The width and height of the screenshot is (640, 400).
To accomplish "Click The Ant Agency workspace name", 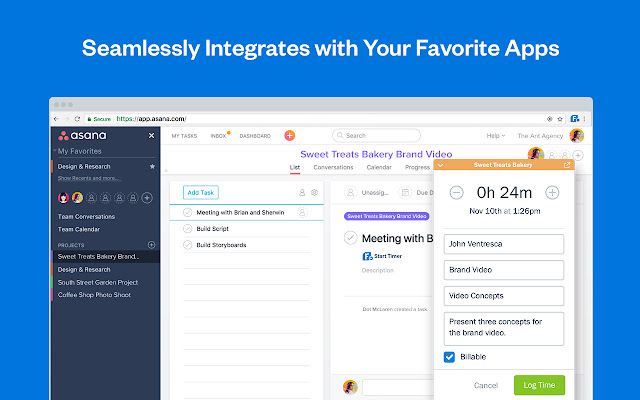I will [x=540, y=136].
